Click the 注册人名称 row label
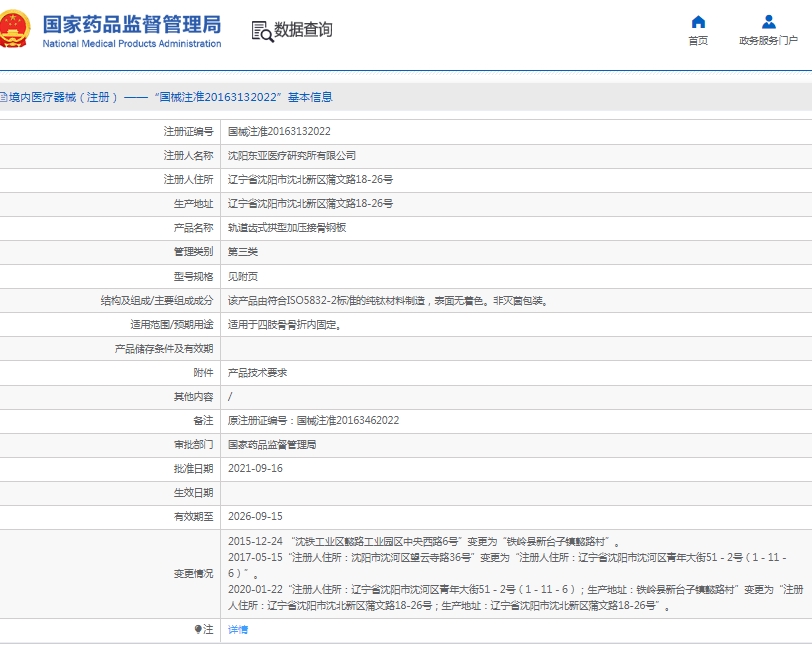The width and height of the screenshot is (812, 648). point(188,155)
